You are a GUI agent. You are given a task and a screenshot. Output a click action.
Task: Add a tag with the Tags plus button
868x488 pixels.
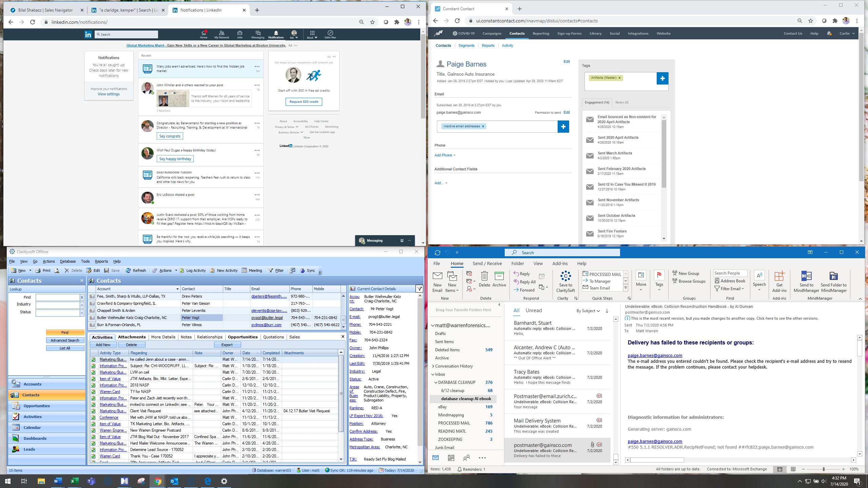662,78
